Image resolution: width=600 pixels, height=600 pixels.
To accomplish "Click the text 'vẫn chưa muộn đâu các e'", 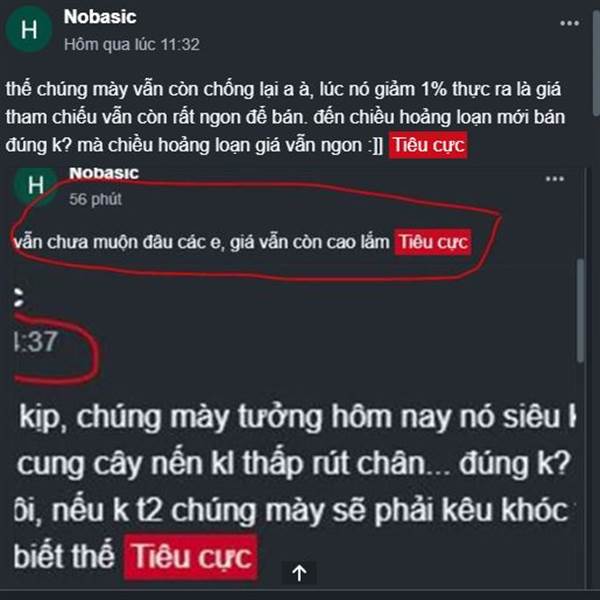I will (117, 242).
